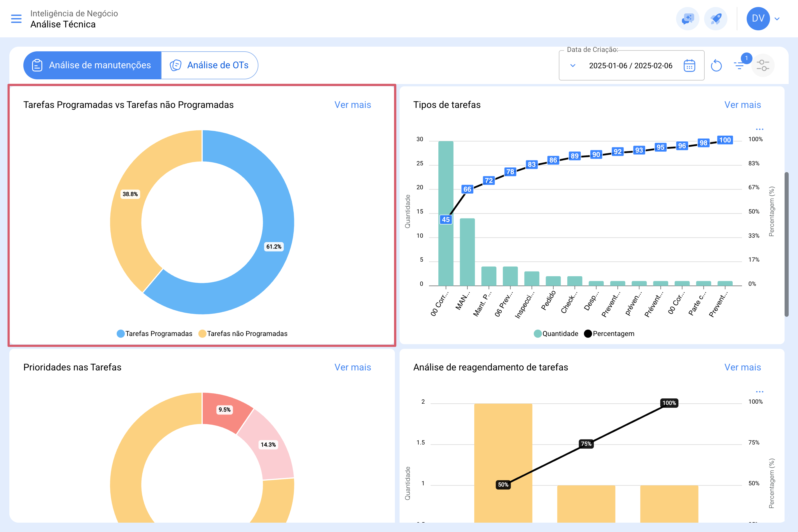Click the 100% point on reagendamento line
The image size is (798, 532).
tap(669, 403)
